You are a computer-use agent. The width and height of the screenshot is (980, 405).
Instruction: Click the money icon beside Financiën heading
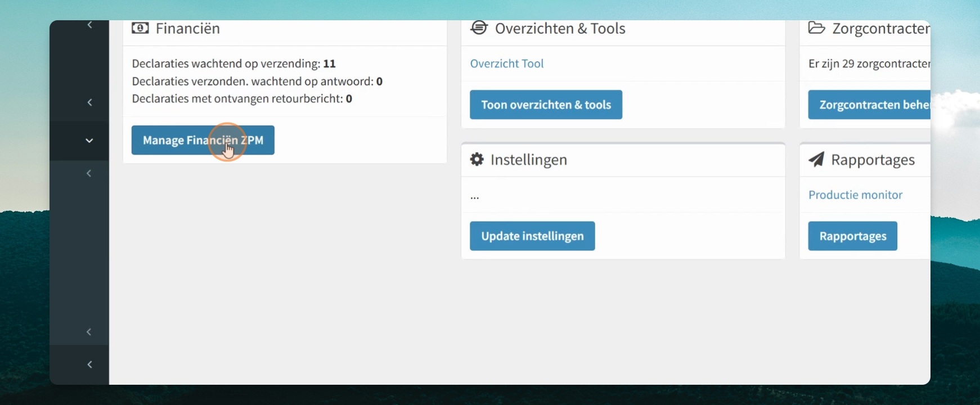[x=140, y=28]
